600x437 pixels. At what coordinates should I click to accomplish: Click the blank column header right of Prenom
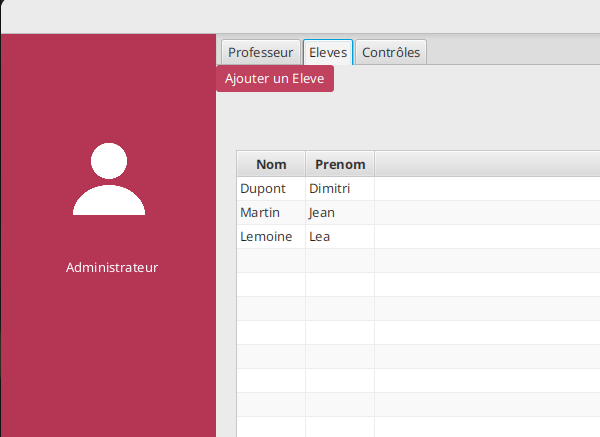coord(486,164)
